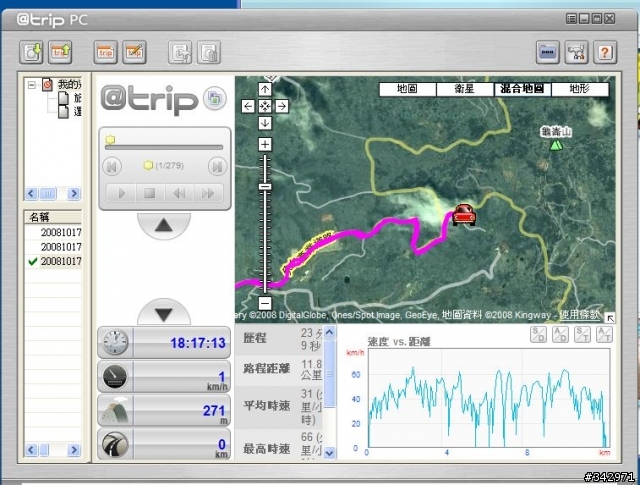Select the A/D altitude versus distance chart

560,335
